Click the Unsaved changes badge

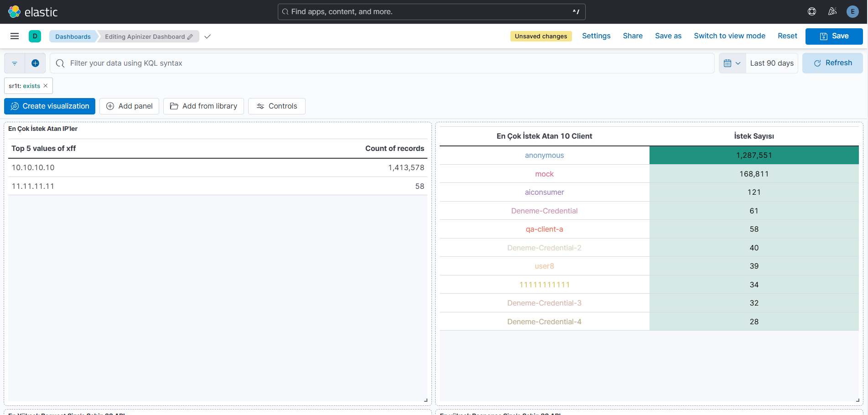pos(541,36)
